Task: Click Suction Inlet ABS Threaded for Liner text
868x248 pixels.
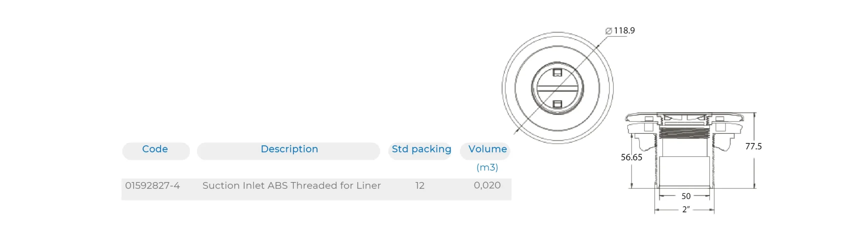Action: [x=292, y=185]
